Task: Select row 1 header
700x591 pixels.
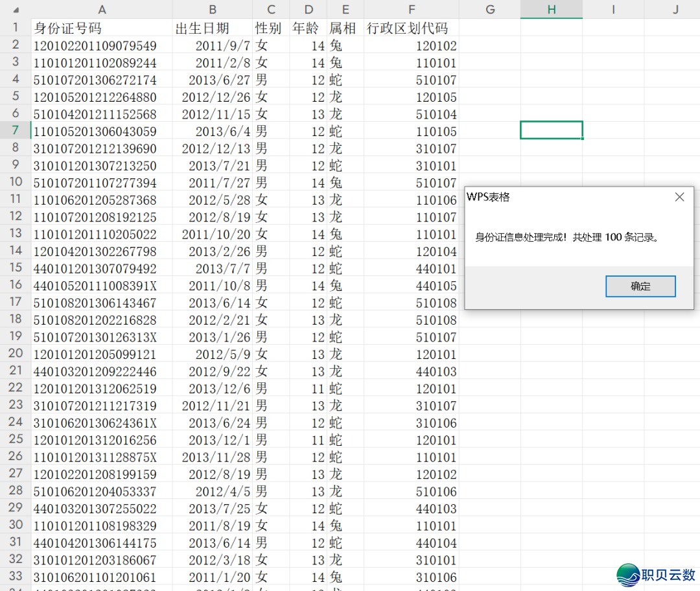Action: pos(16,28)
